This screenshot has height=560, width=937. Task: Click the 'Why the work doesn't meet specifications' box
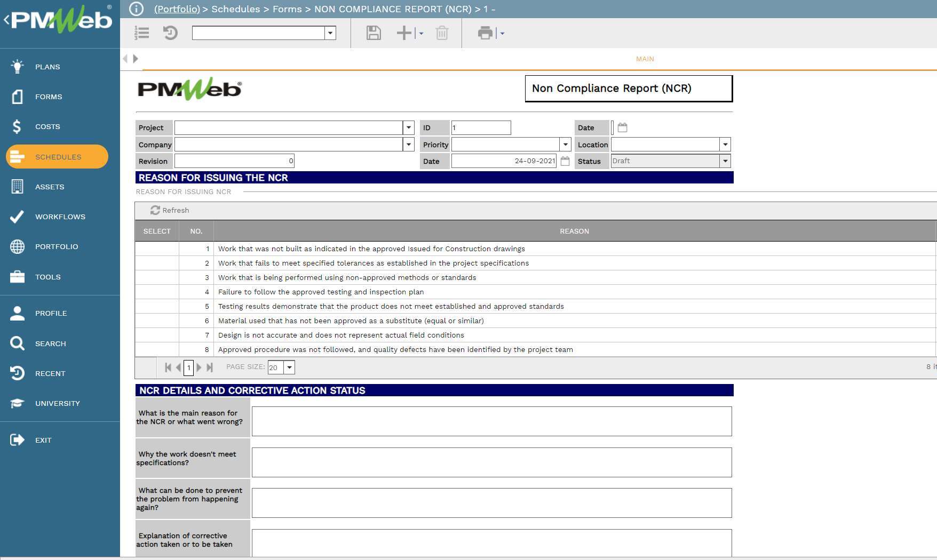pos(491,462)
